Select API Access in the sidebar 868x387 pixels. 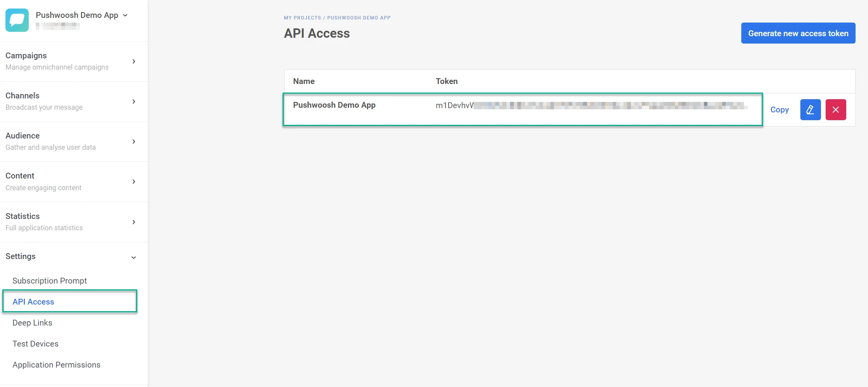(33, 301)
